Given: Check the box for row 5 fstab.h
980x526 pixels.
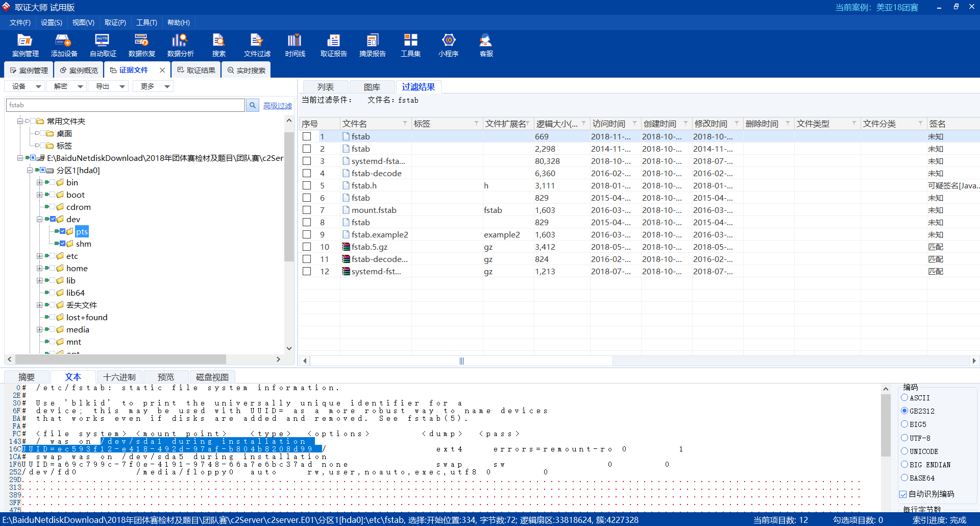Looking at the screenshot, I should tap(307, 185).
